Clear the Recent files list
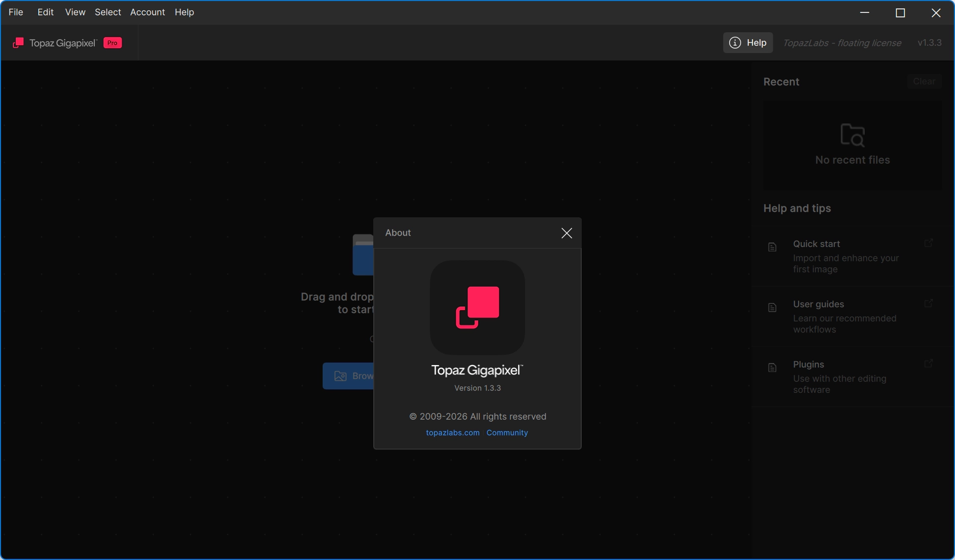 [924, 81]
